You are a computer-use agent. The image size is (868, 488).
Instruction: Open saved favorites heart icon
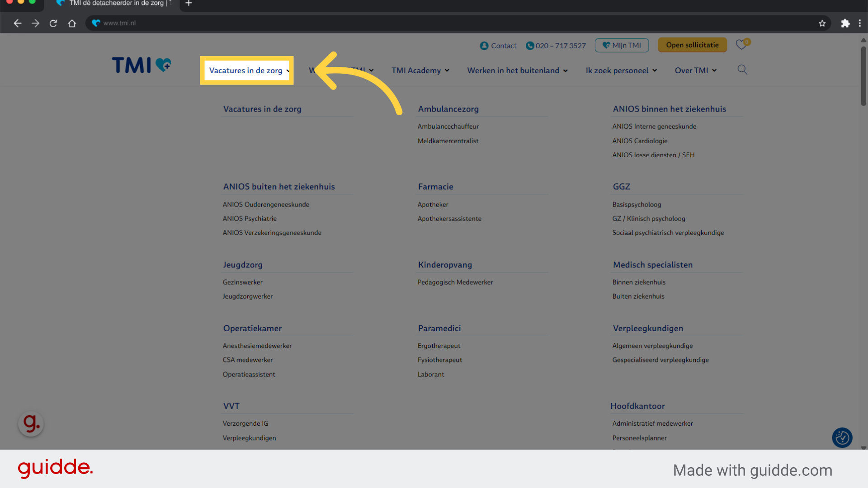[x=741, y=44]
